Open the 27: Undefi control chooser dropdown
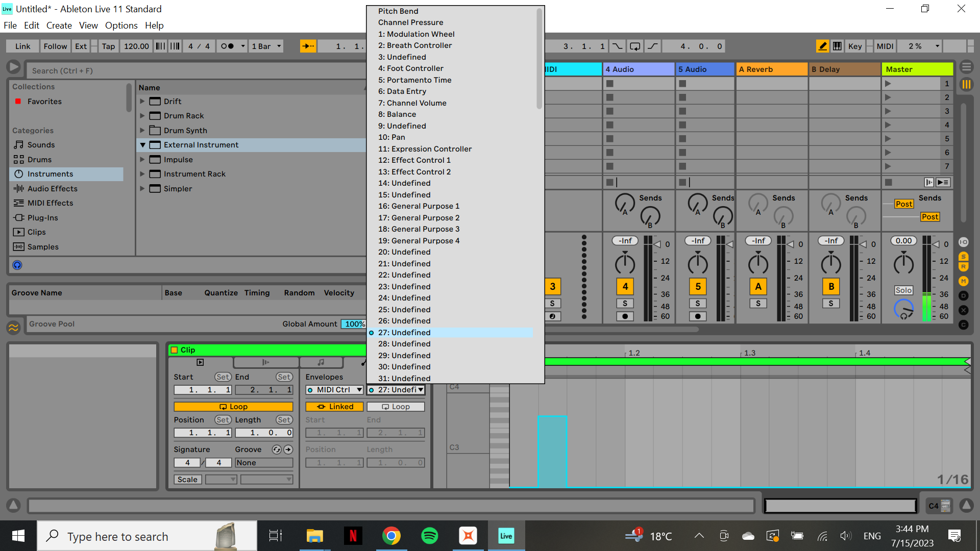This screenshot has width=980, height=551. [x=396, y=390]
